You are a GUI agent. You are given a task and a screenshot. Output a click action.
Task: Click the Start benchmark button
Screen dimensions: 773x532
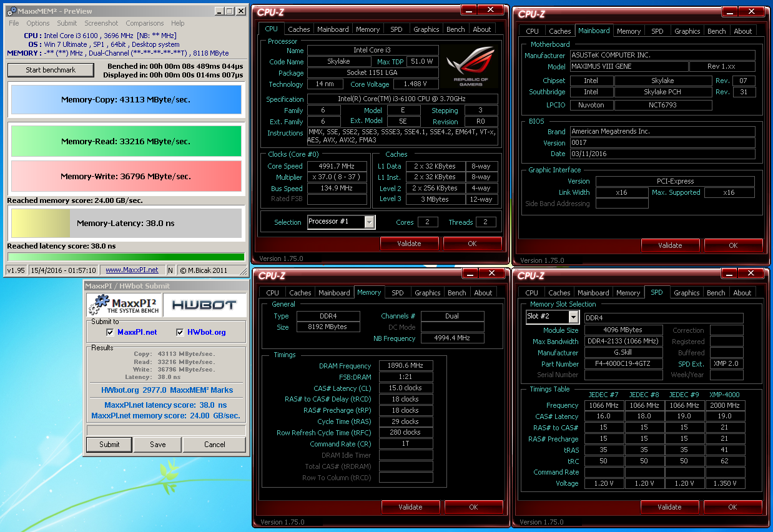coord(51,70)
